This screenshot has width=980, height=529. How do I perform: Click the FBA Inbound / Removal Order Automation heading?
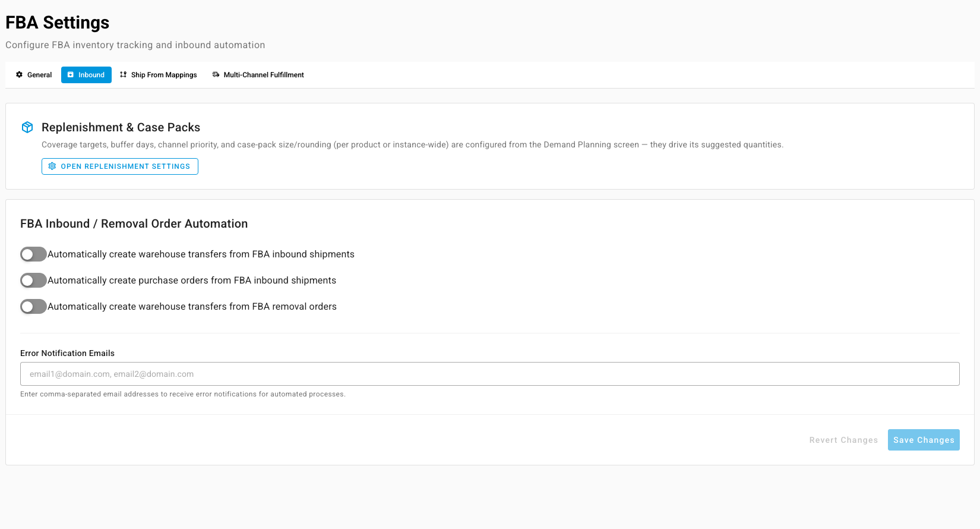(134, 223)
